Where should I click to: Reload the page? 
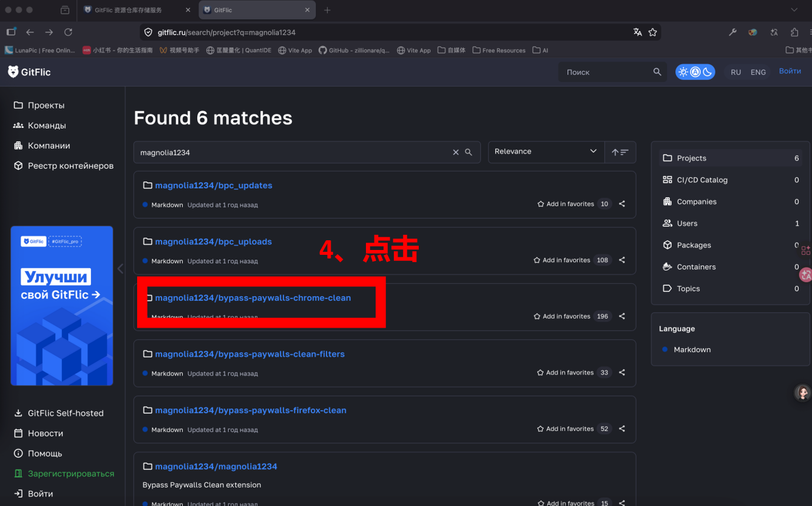[69, 32]
